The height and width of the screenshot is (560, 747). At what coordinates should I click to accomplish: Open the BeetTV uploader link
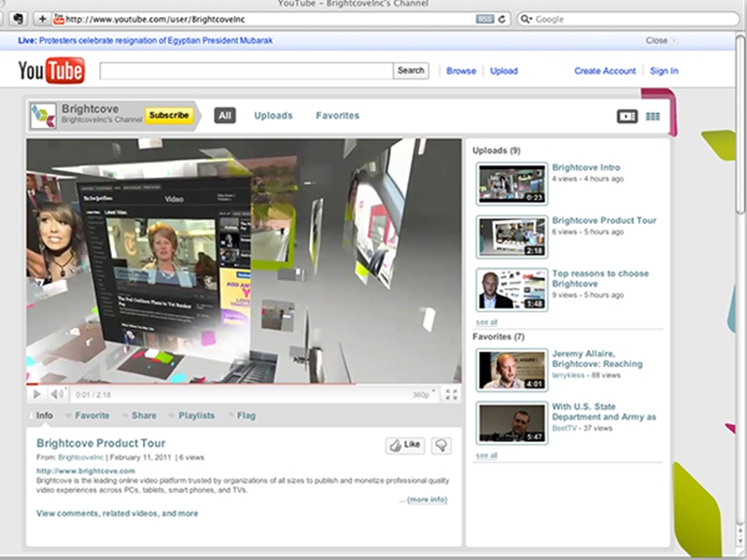[565, 428]
